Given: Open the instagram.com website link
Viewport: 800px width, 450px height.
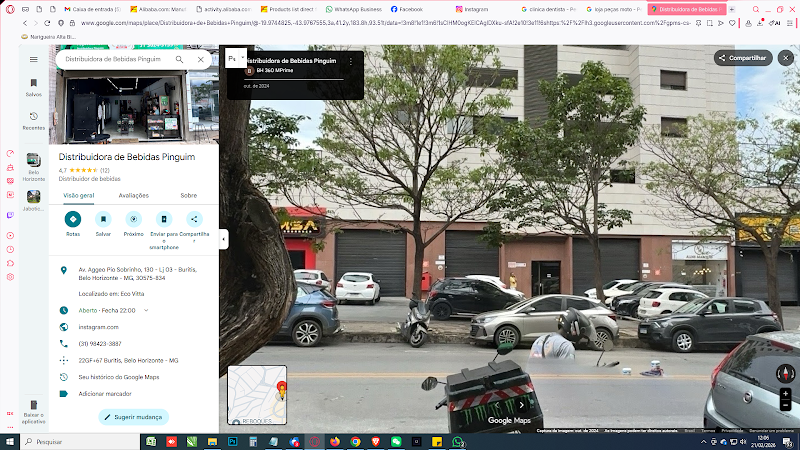Looking at the screenshot, I should coord(99,327).
